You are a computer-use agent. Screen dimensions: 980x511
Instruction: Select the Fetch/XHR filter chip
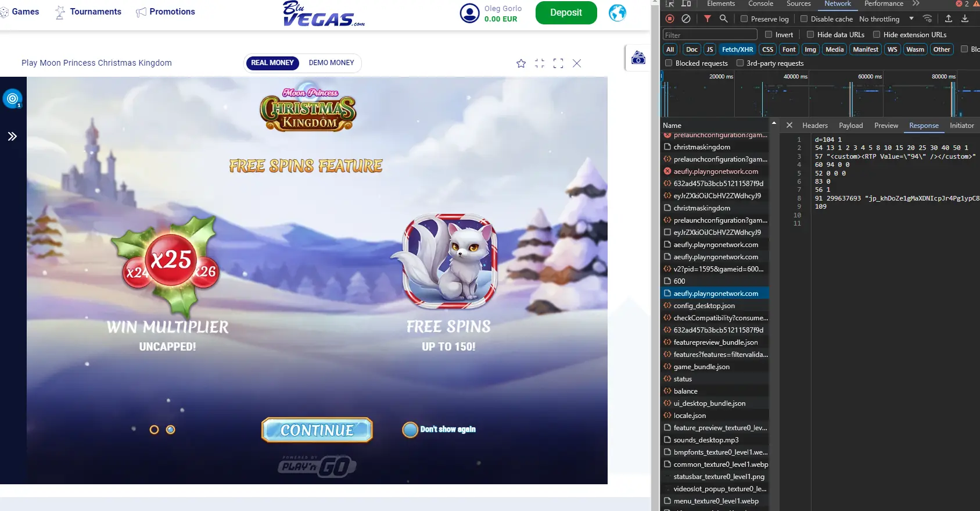click(x=738, y=49)
